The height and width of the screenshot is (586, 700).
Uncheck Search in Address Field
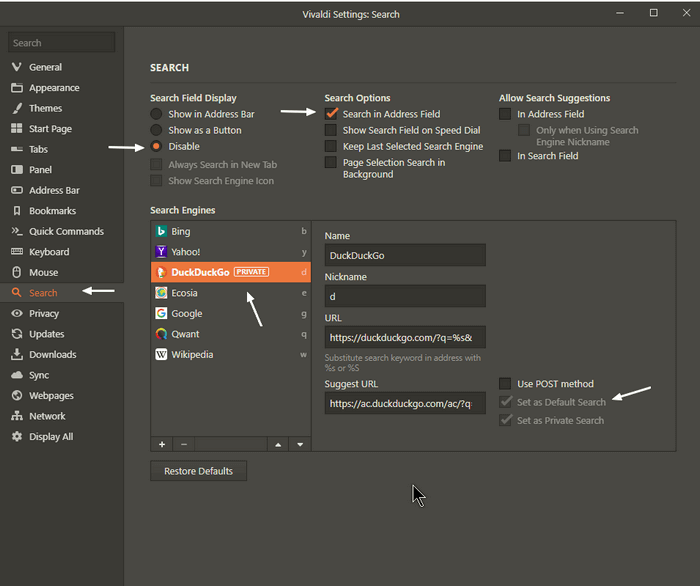(331, 114)
